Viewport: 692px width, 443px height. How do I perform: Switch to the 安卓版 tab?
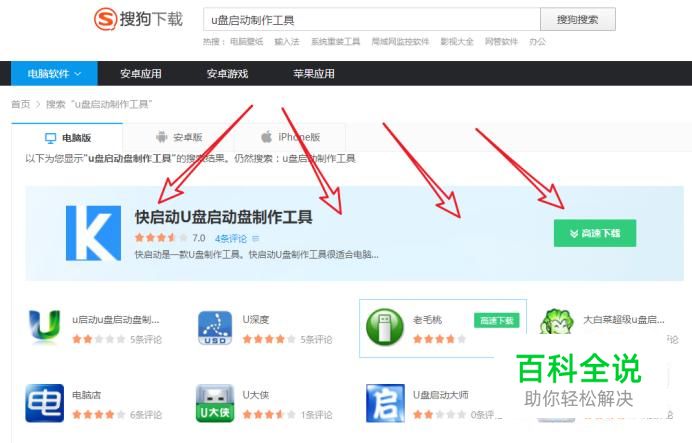178,138
